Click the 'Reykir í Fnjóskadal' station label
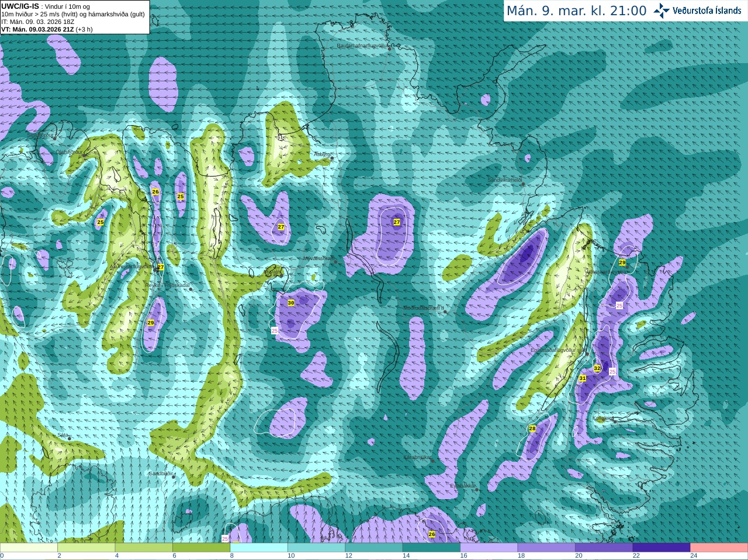Viewport: 748px width, 560px height. [x=168, y=285]
